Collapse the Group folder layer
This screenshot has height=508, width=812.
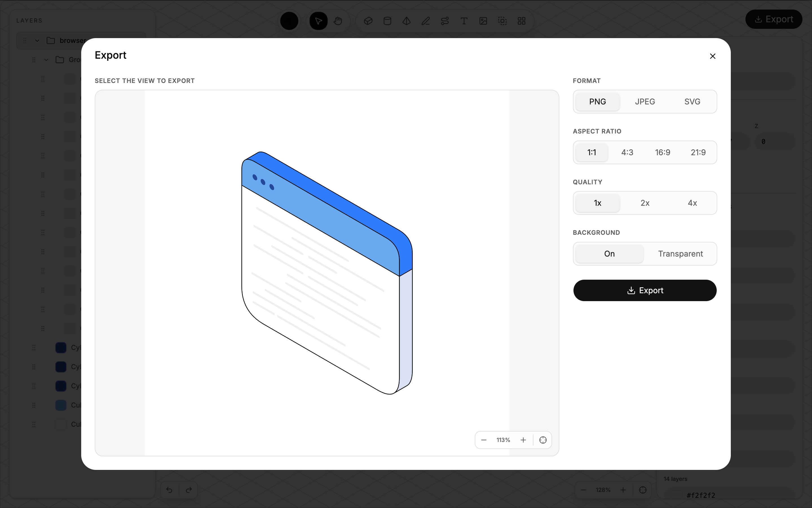46,60
